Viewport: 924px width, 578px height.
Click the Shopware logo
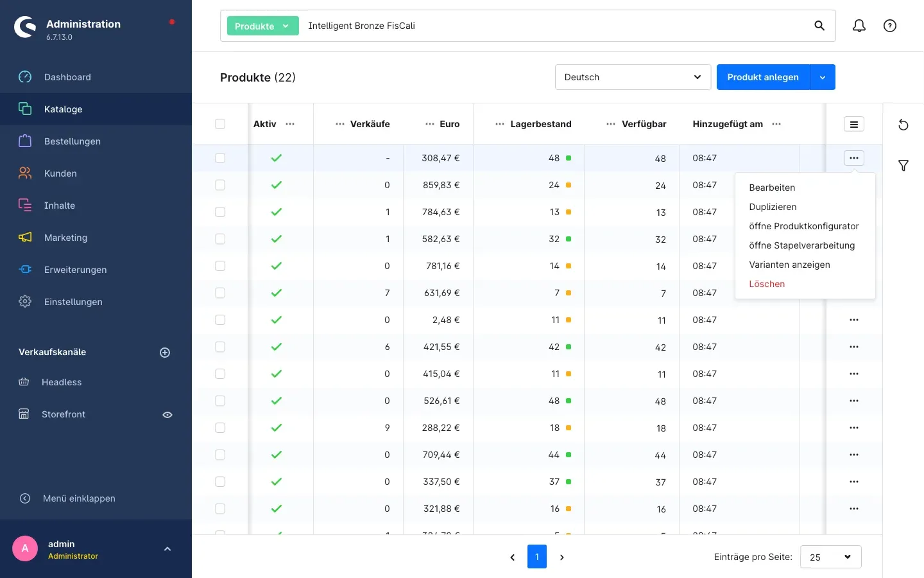[25, 27]
